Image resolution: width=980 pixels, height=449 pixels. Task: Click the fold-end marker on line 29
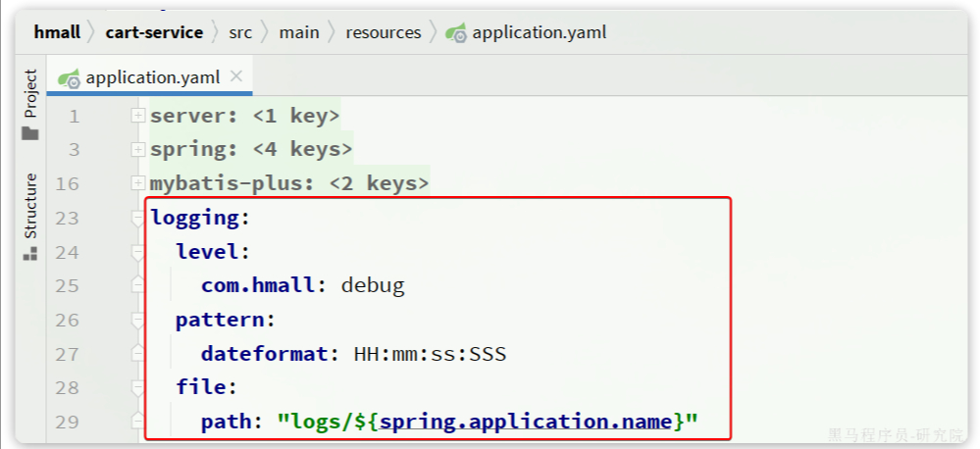point(137,423)
